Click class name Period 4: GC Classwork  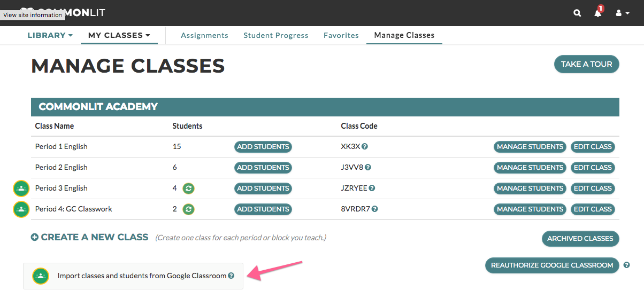(74, 209)
